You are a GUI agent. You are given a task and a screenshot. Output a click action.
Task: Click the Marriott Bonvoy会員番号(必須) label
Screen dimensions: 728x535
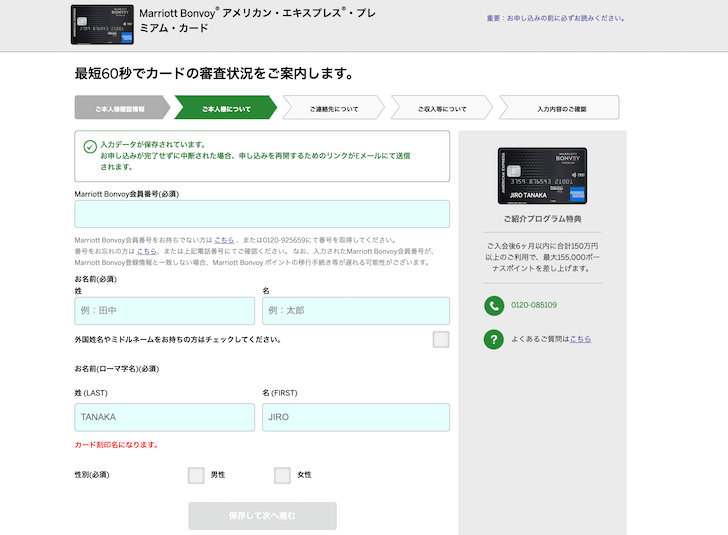click(x=127, y=194)
